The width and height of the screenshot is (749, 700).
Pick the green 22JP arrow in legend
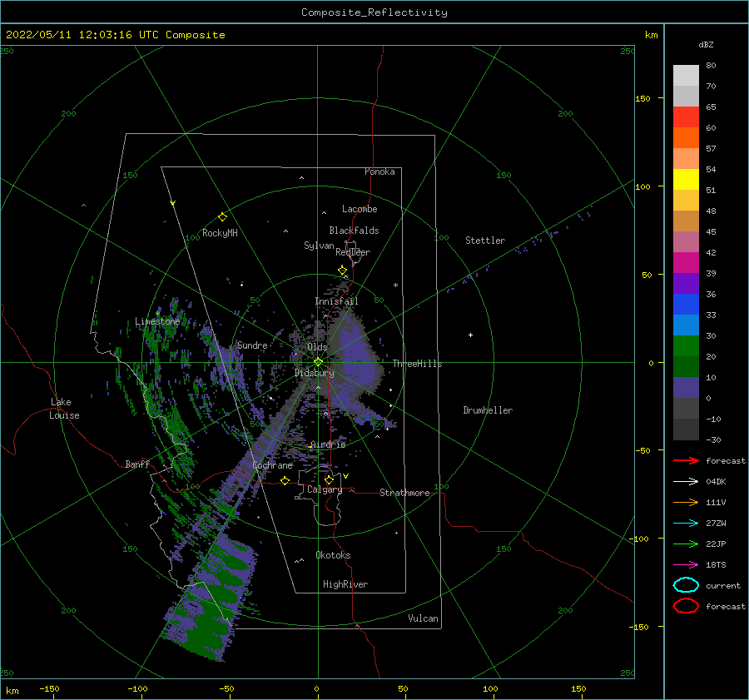686,544
